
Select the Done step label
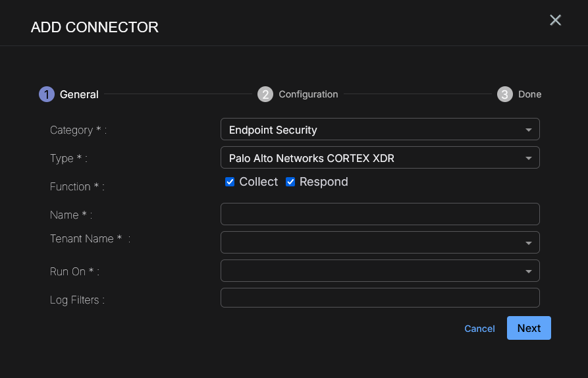[529, 94]
